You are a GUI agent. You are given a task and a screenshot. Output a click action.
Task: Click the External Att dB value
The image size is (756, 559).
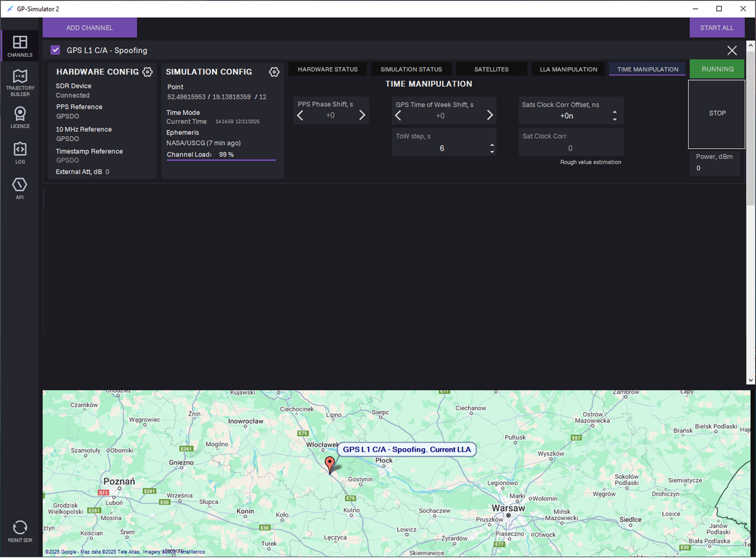[x=107, y=172]
